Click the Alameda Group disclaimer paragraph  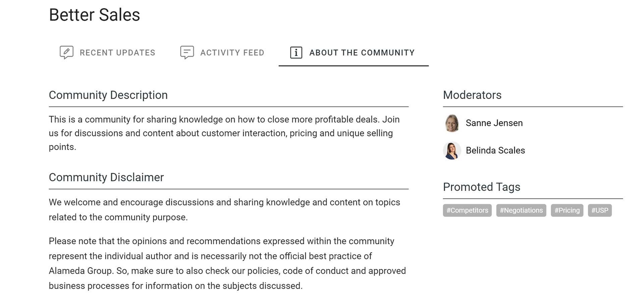pyautogui.click(x=227, y=263)
